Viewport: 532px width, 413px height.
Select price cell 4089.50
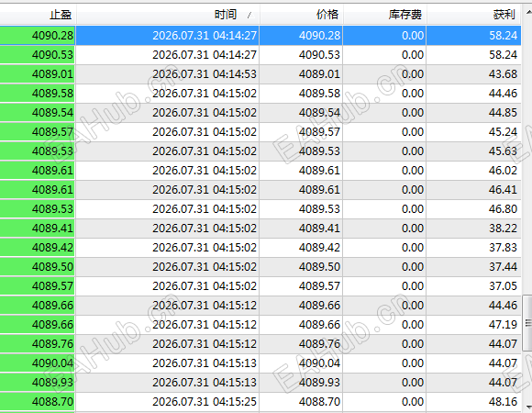301,267
